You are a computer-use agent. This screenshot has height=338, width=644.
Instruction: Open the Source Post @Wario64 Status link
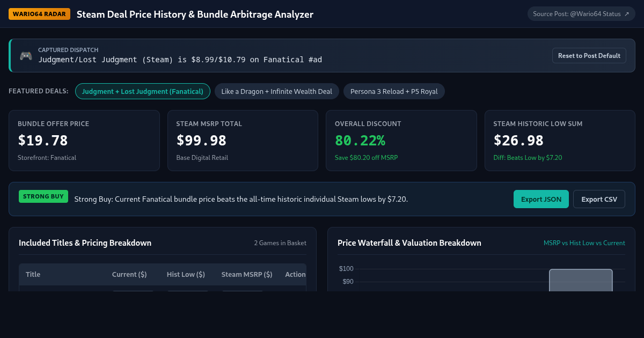[581, 14]
